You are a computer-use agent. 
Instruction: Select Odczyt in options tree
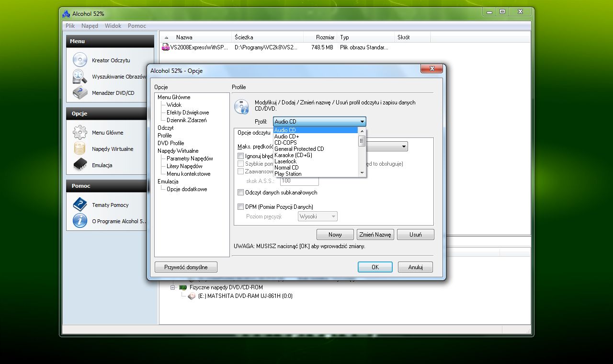(166, 128)
